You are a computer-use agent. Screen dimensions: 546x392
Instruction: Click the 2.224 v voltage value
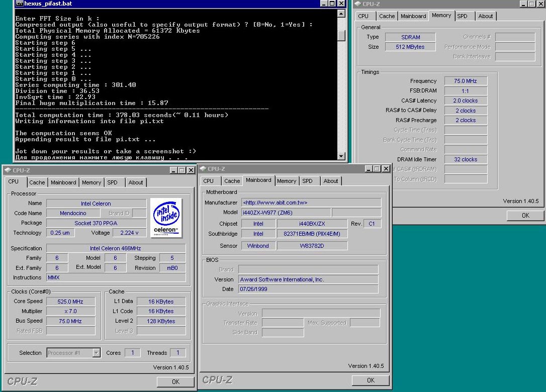pos(129,233)
